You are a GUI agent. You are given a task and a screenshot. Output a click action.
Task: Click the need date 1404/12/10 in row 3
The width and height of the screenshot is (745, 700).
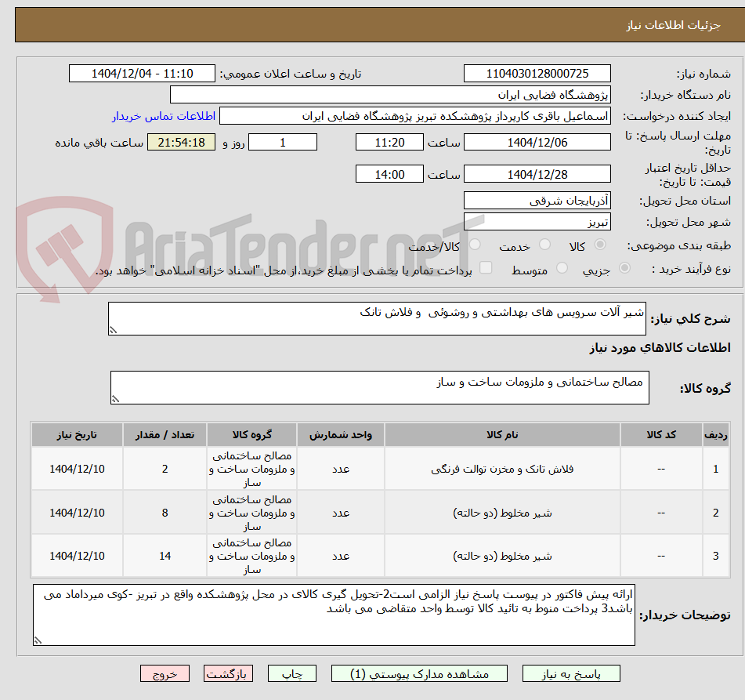coord(77,556)
